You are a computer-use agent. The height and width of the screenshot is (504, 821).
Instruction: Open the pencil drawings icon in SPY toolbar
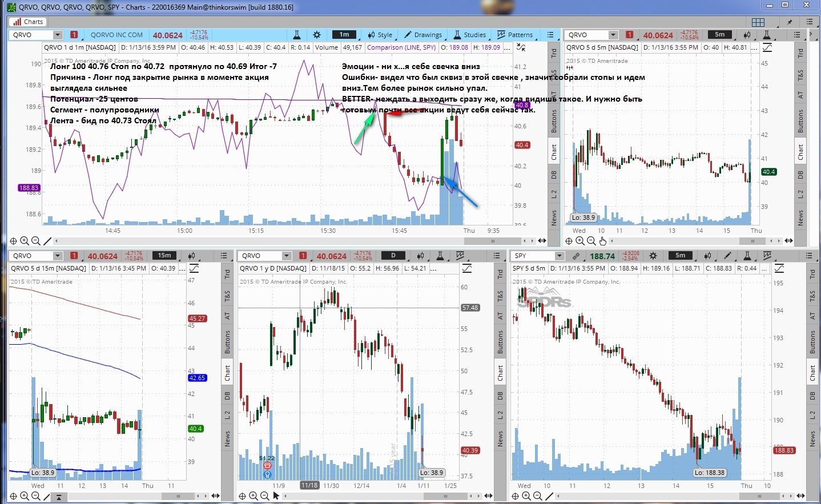[728, 256]
